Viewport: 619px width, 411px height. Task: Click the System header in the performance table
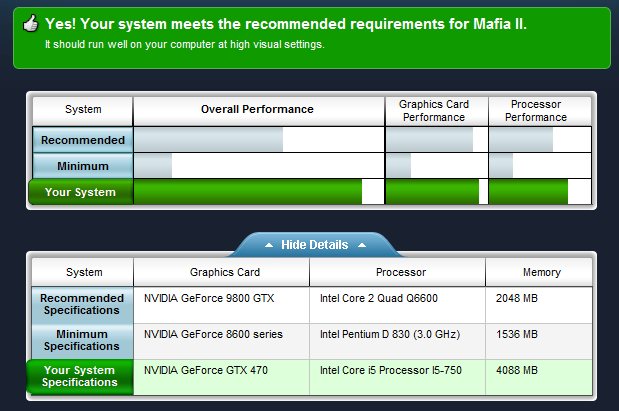(83, 111)
